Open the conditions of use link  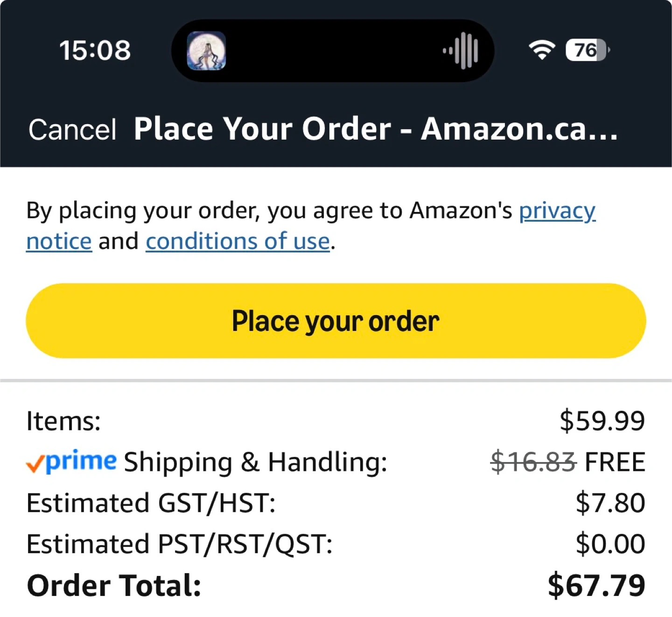tap(238, 242)
